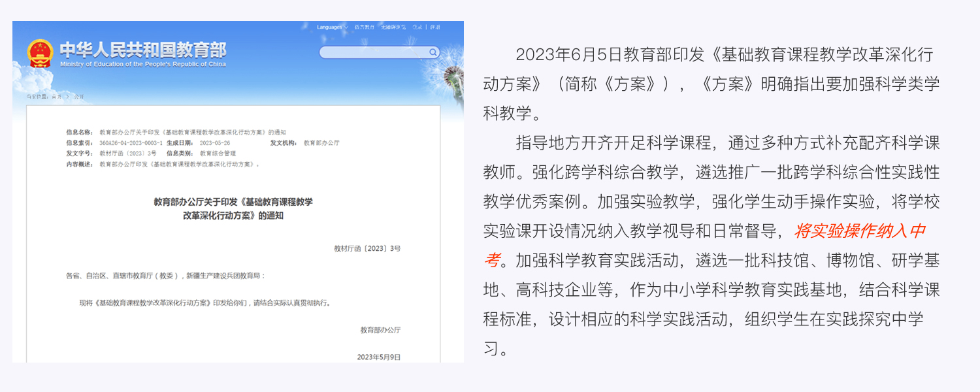The width and height of the screenshot is (980, 392).
Task: Click the search magnifier icon
Action: coord(432,51)
